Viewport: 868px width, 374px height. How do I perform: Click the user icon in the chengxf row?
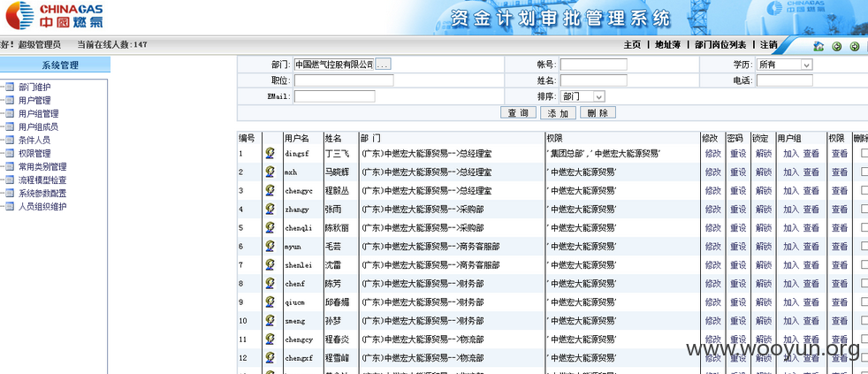click(270, 357)
